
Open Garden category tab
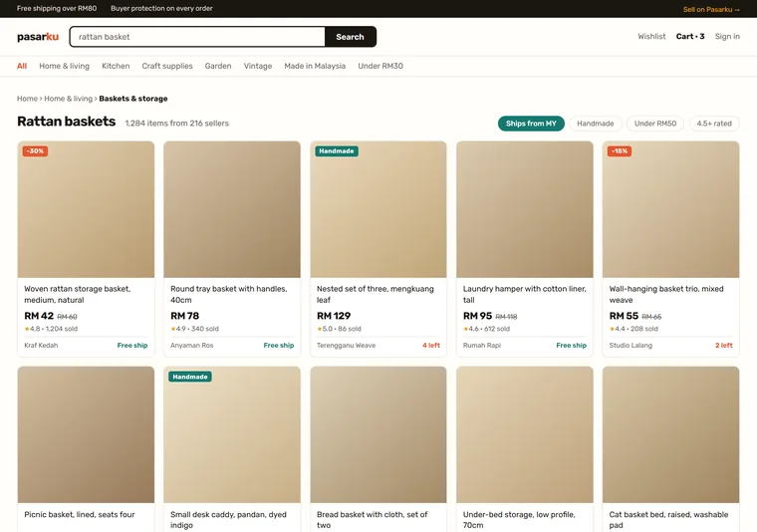pyautogui.click(x=218, y=66)
